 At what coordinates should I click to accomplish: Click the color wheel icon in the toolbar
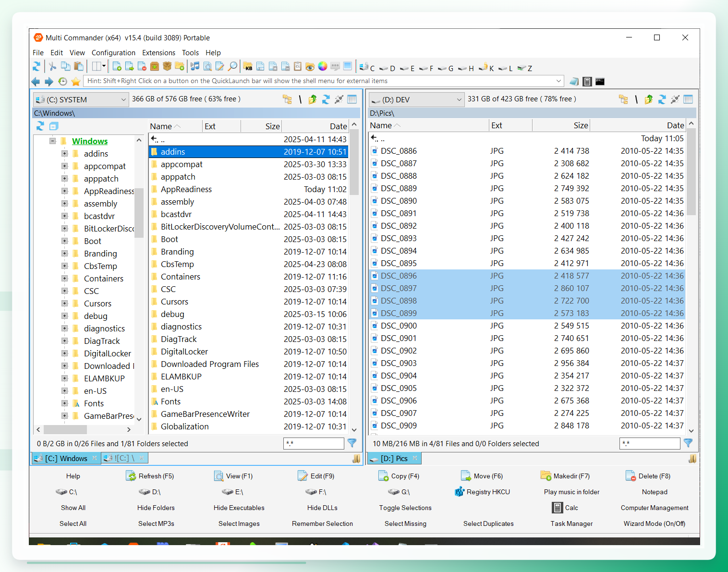tap(323, 66)
